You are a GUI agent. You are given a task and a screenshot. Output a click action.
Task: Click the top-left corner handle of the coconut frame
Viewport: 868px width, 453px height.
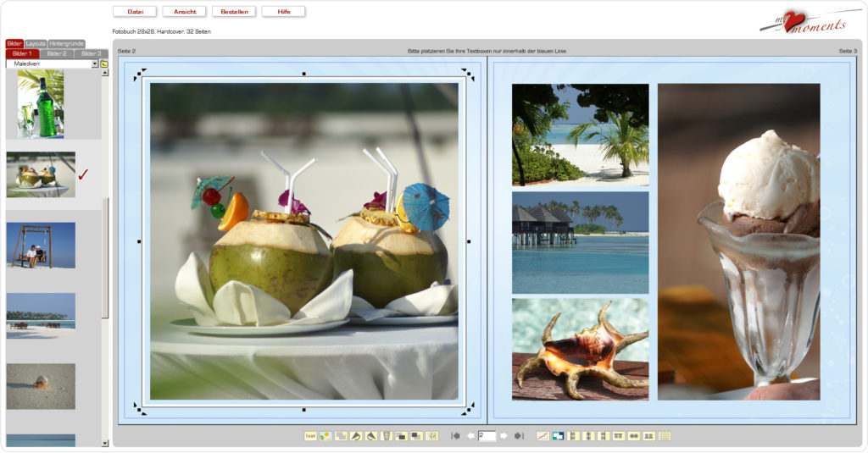click(140, 75)
